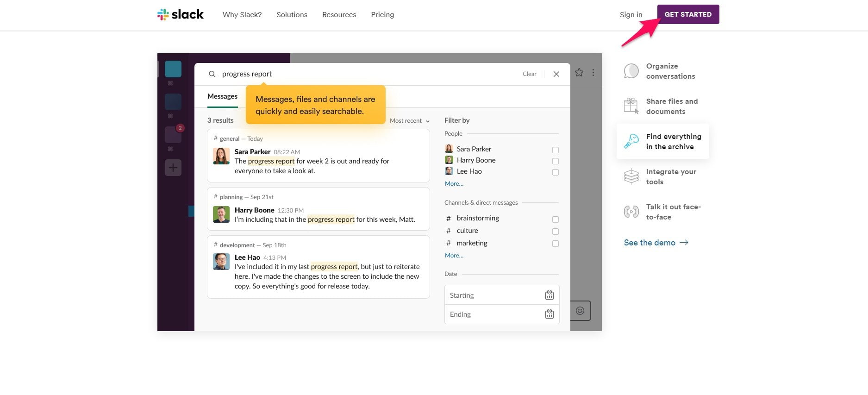Screen dimensions: 868x395
Task: Open the Resources menu
Action: (x=339, y=14)
